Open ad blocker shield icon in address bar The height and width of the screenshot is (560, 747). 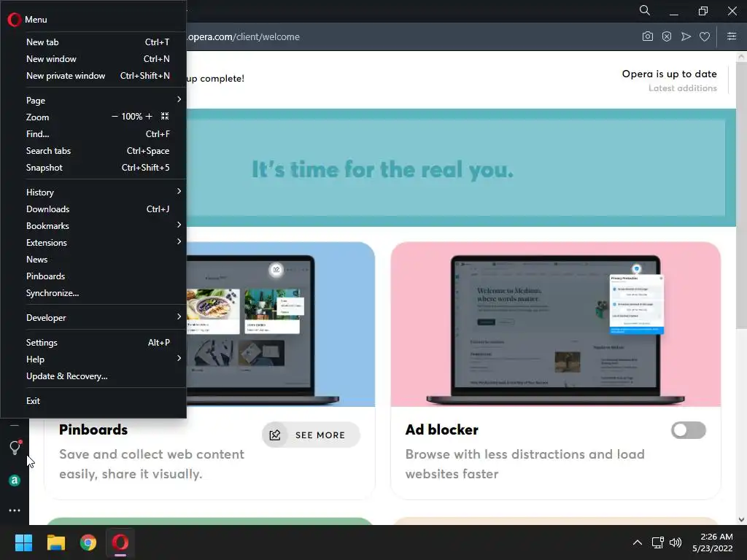click(x=667, y=36)
